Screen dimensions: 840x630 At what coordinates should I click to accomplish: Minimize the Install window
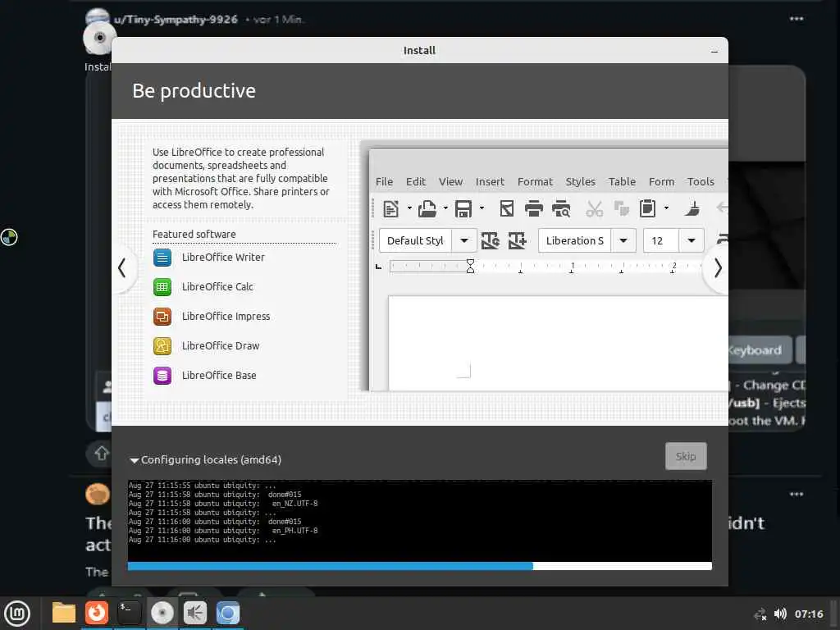[x=714, y=52]
